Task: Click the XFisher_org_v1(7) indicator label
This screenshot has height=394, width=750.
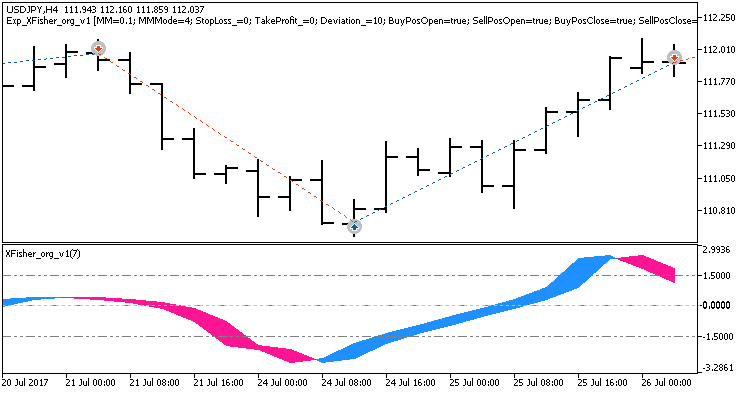Action: [43, 254]
